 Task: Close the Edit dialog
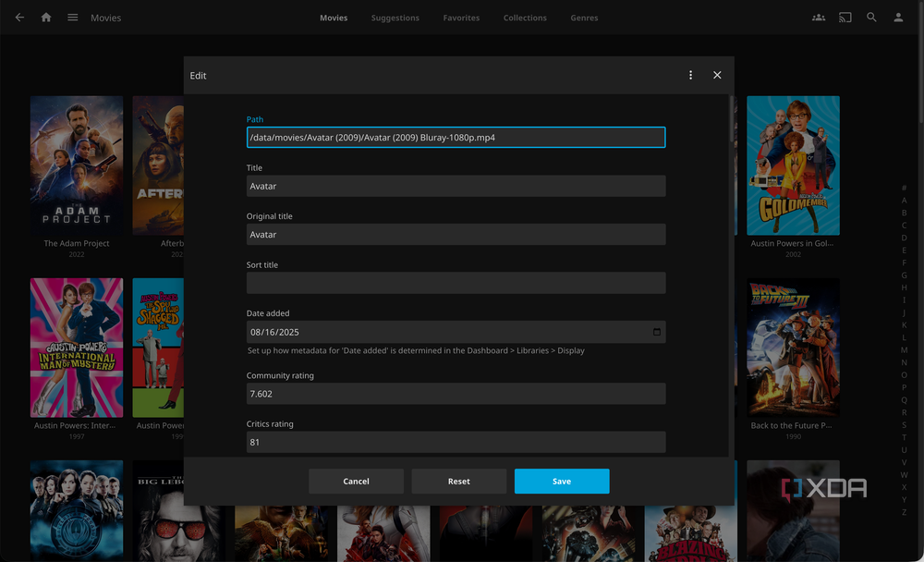pos(717,75)
